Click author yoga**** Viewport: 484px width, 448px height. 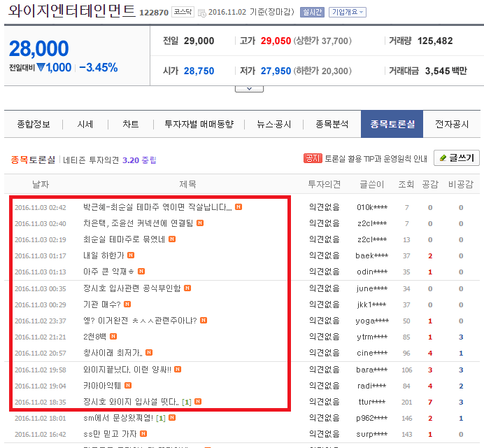pos(372,321)
